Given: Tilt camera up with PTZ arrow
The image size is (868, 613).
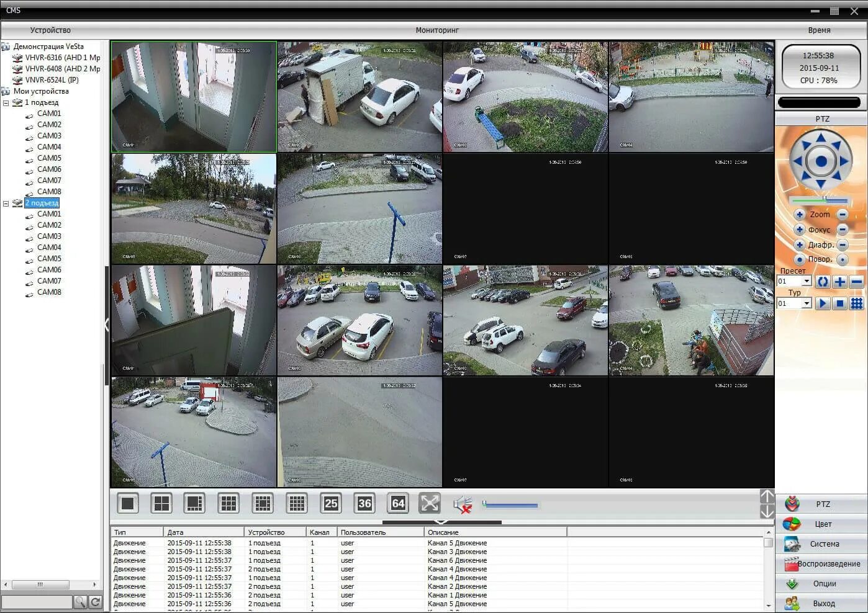Looking at the screenshot, I should (821, 138).
